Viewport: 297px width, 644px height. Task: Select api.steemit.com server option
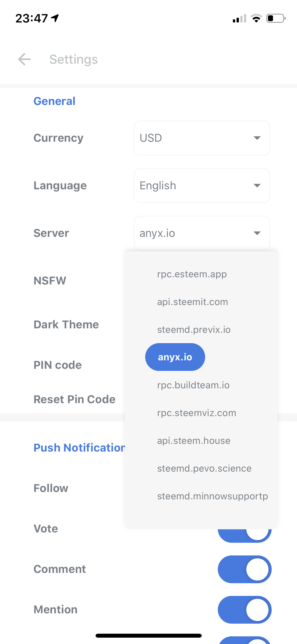point(192,302)
